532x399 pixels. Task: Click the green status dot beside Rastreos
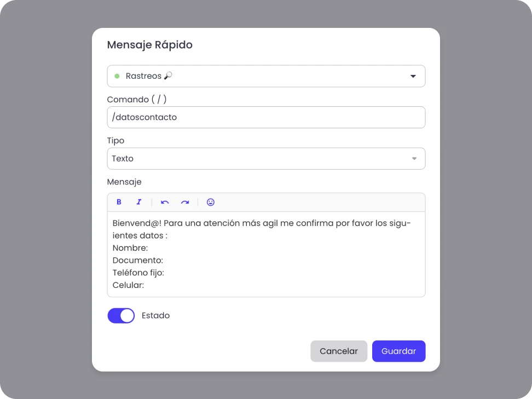coord(117,76)
